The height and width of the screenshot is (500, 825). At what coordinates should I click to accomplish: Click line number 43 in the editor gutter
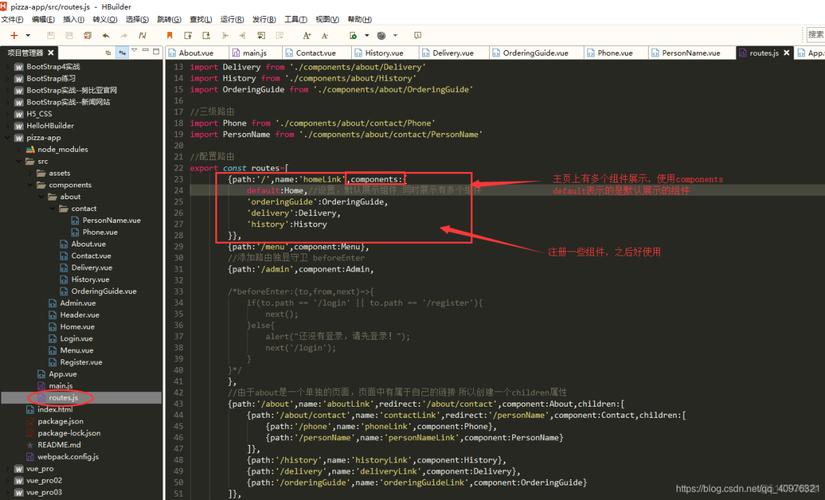pyautogui.click(x=178, y=404)
